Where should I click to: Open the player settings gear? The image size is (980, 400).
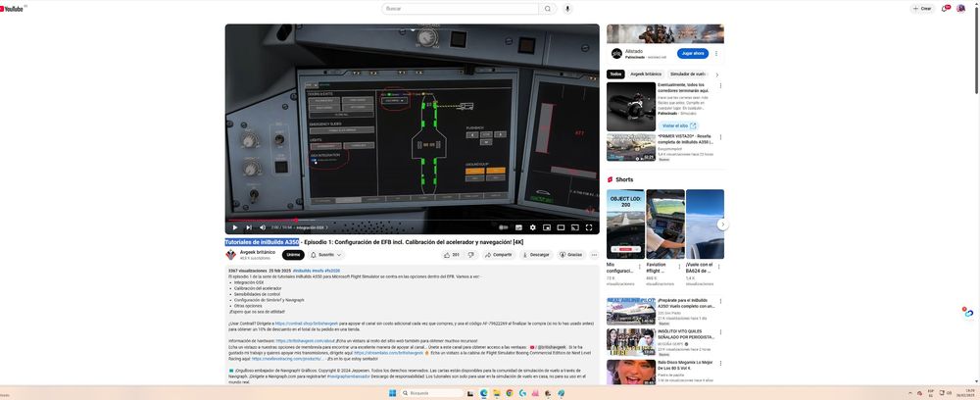(x=532, y=227)
